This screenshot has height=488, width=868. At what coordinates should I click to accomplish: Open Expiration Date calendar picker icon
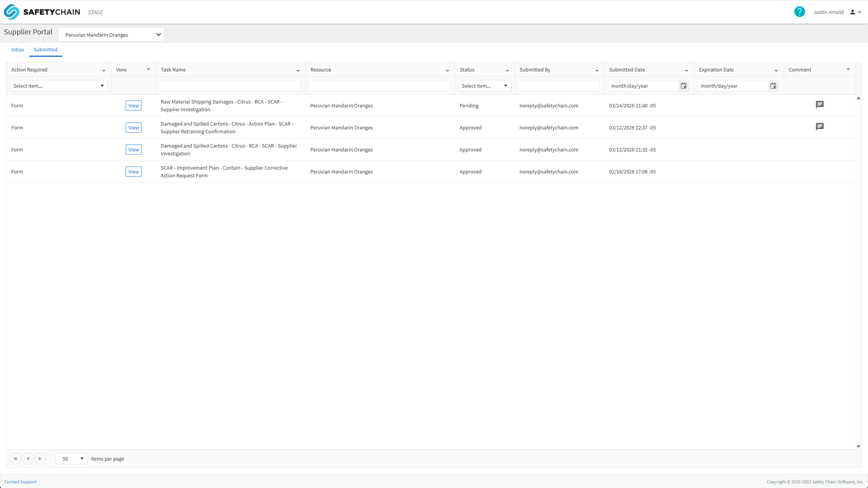[773, 86]
